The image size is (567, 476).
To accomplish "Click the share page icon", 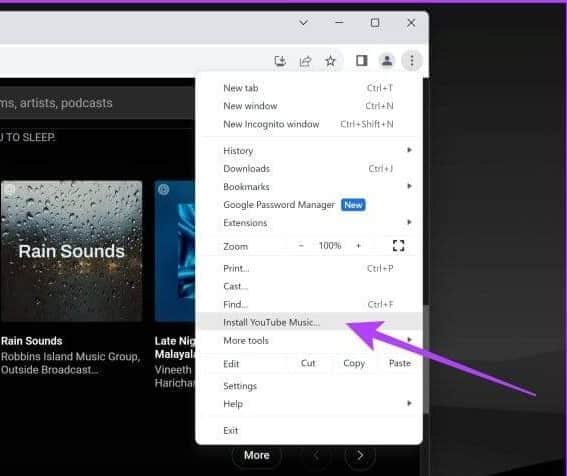I will pos(305,61).
